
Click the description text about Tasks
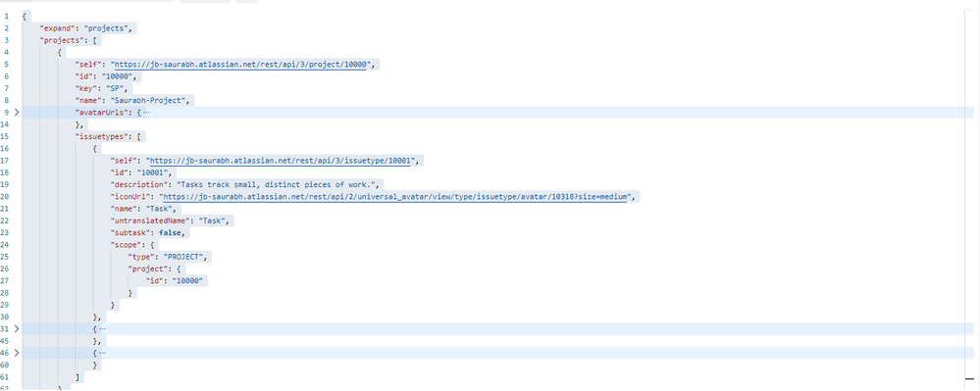[277, 184]
